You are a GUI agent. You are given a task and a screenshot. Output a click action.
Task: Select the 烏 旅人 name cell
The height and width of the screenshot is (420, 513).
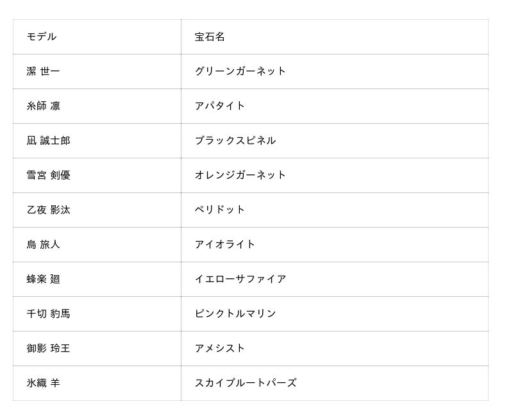pos(43,245)
